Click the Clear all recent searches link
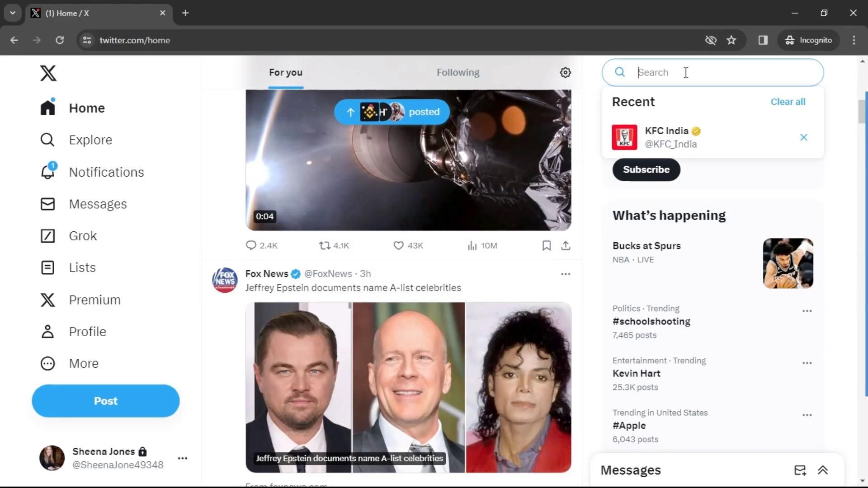 (788, 102)
